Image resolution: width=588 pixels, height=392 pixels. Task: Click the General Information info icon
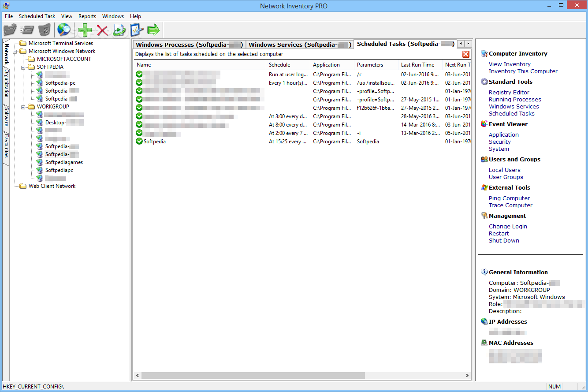point(484,272)
